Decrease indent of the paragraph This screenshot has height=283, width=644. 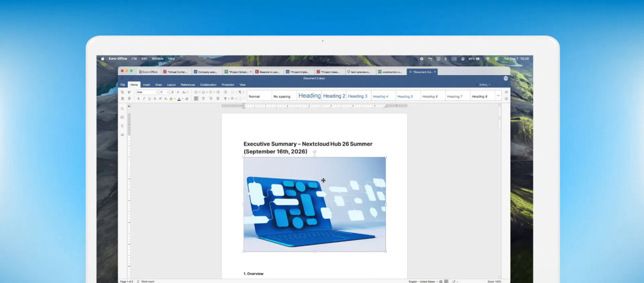218,92
